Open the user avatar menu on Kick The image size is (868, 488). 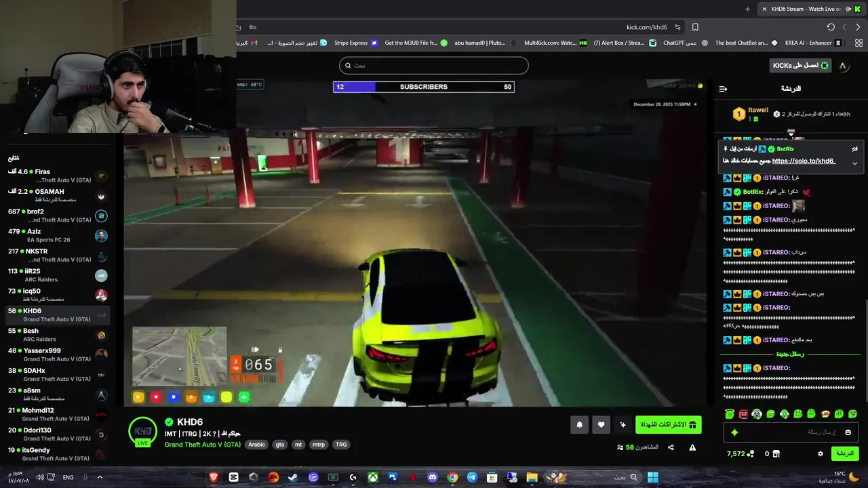click(843, 66)
